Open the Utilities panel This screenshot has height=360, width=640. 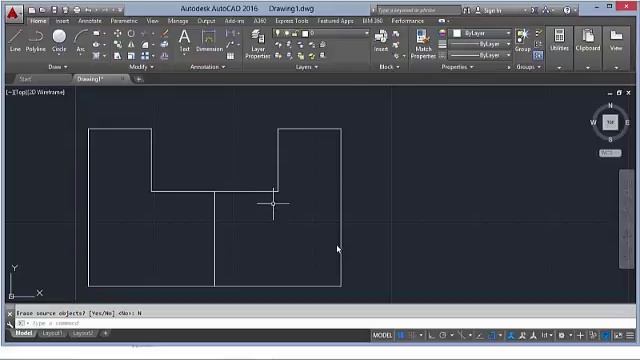tap(559, 40)
